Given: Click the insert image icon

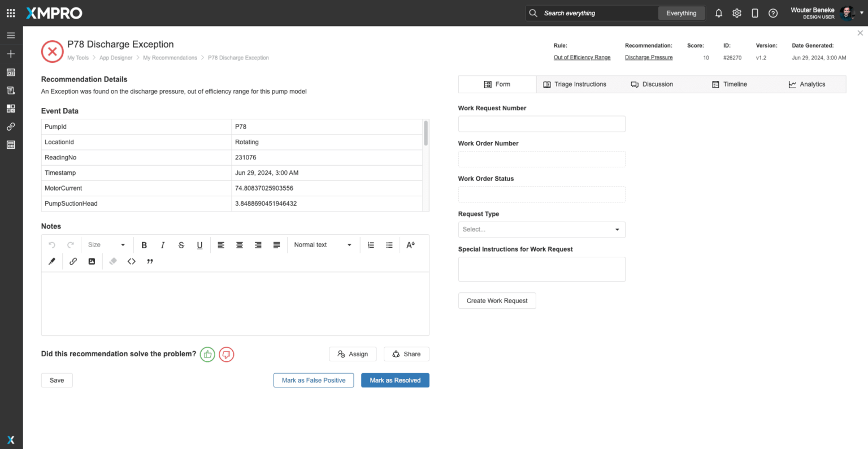Looking at the screenshot, I should (92, 261).
